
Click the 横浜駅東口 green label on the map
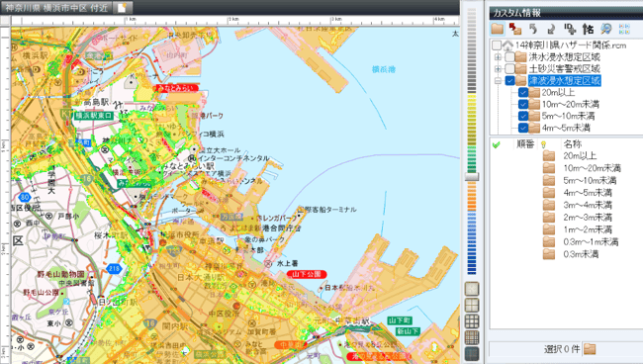pyautogui.click(x=94, y=116)
